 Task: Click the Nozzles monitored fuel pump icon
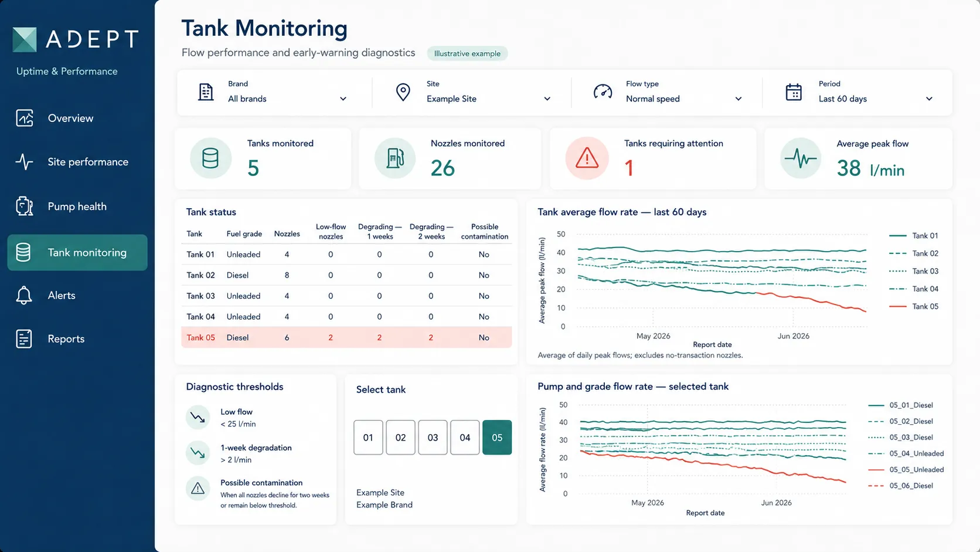coord(395,158)
